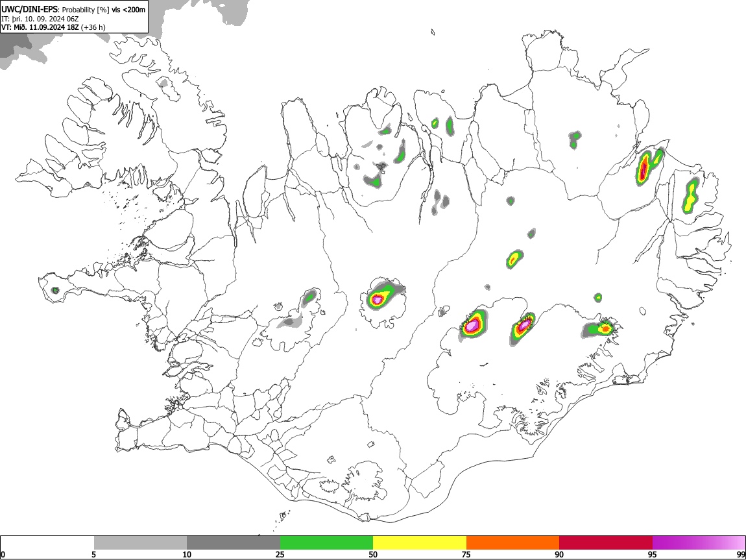Image resolution: width=746 pixels, height=560 pixels.
Task: Click the light gray 5–10% legend swatch
Action: click(x=140, y=543)
